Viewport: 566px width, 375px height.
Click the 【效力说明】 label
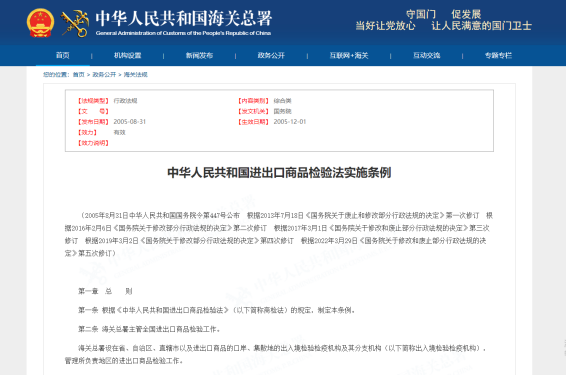pos(93,143)
